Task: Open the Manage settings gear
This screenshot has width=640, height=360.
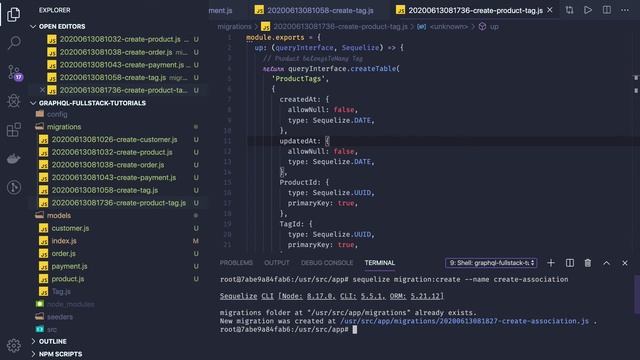Action: tap(13, 345)
